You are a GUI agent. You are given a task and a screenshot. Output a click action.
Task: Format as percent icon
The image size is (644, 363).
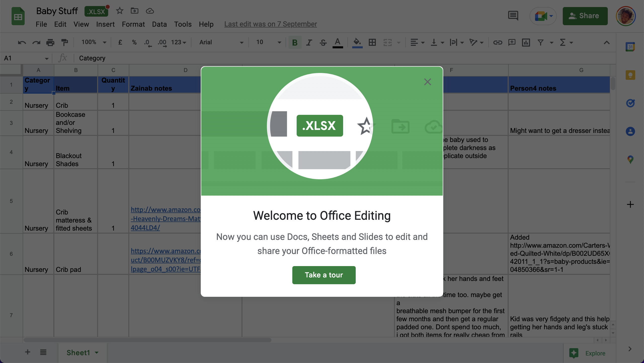(134, 42)
